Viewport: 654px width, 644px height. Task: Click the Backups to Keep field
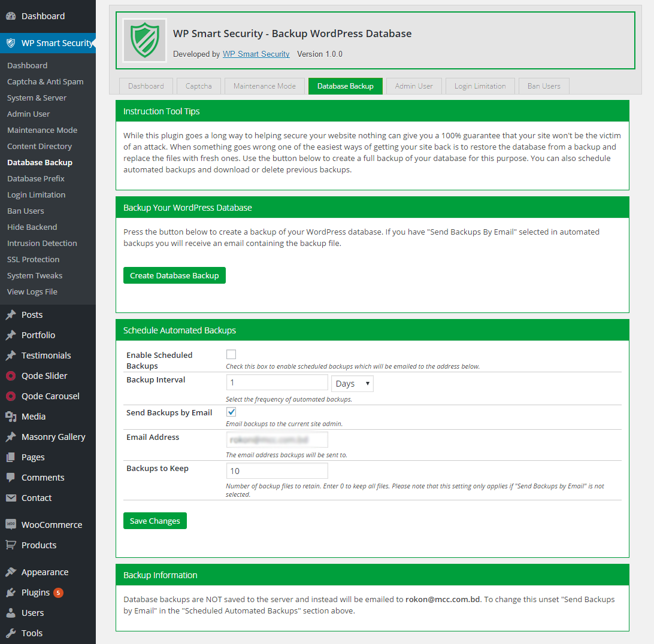click(x=277, y=471)
